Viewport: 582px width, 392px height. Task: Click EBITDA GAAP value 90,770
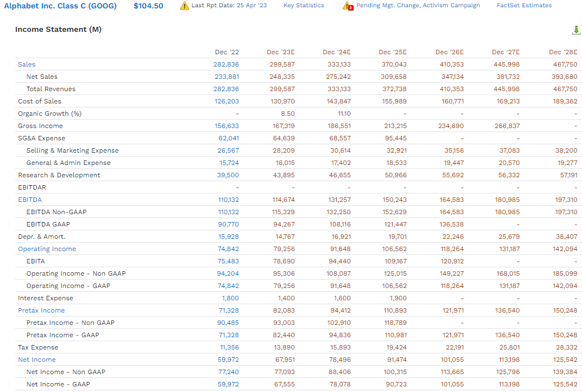pos(228,224)
